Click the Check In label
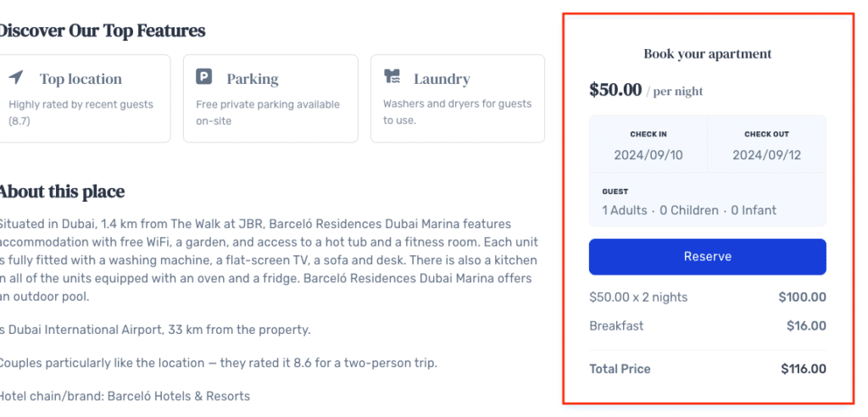The width and height of the screenshot is (868, 417). pos(648,134)
